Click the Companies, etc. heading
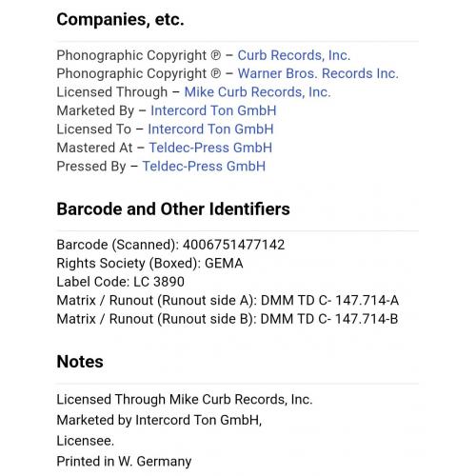Viewport: 476px width, 476px height. click(x=120, y=20)
